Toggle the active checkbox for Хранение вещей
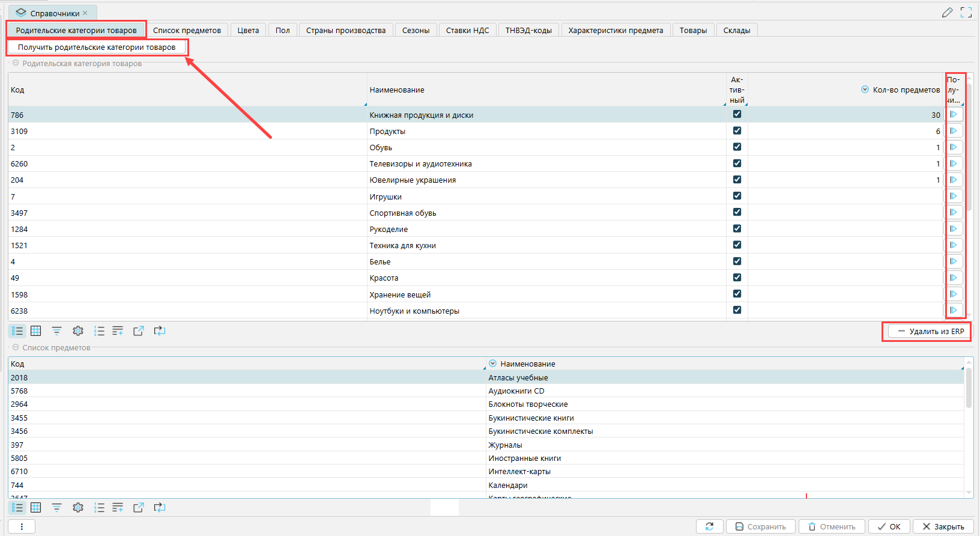 pos(737,294)
